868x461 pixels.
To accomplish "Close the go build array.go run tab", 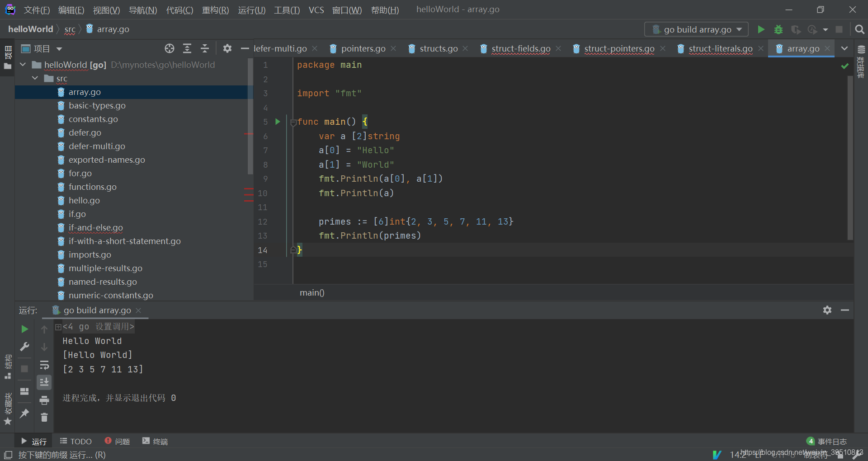I will 138,310.
